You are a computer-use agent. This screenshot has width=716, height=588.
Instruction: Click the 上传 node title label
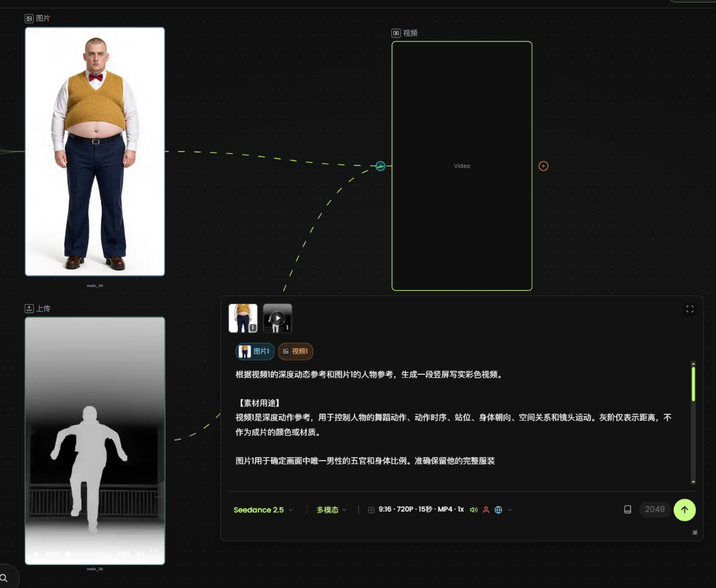point(43,309)
